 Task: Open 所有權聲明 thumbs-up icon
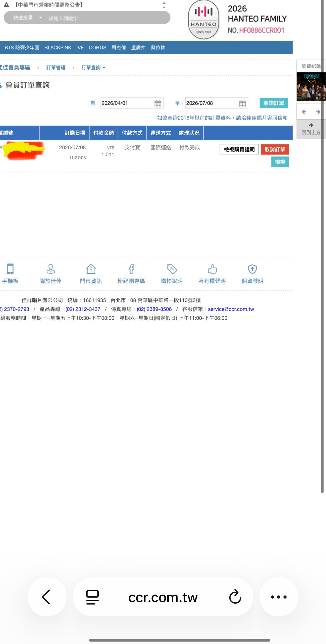(x=212, y=269)
